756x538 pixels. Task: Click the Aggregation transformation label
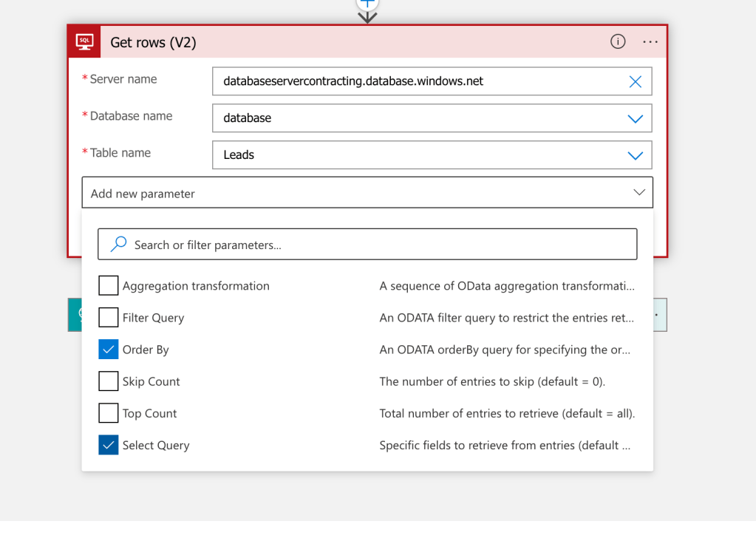pos(196,286)
